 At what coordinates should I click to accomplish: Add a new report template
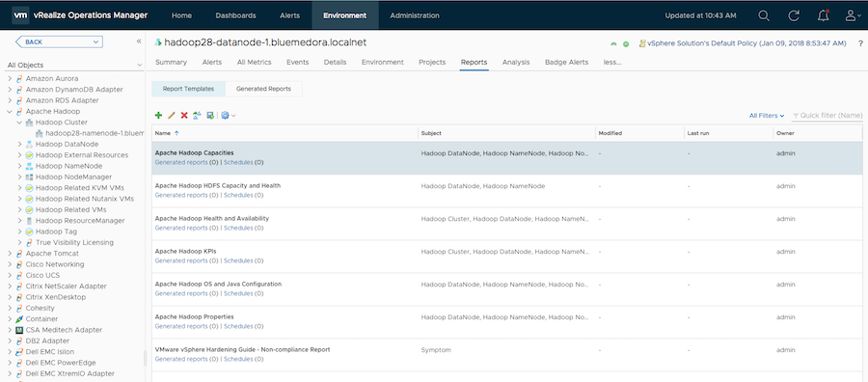[x=158, y=115]
